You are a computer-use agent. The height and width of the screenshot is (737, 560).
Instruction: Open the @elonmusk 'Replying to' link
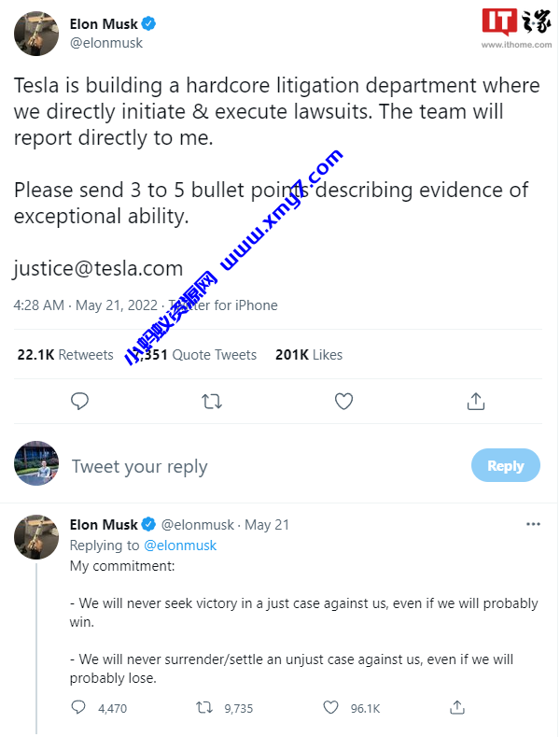179,546
